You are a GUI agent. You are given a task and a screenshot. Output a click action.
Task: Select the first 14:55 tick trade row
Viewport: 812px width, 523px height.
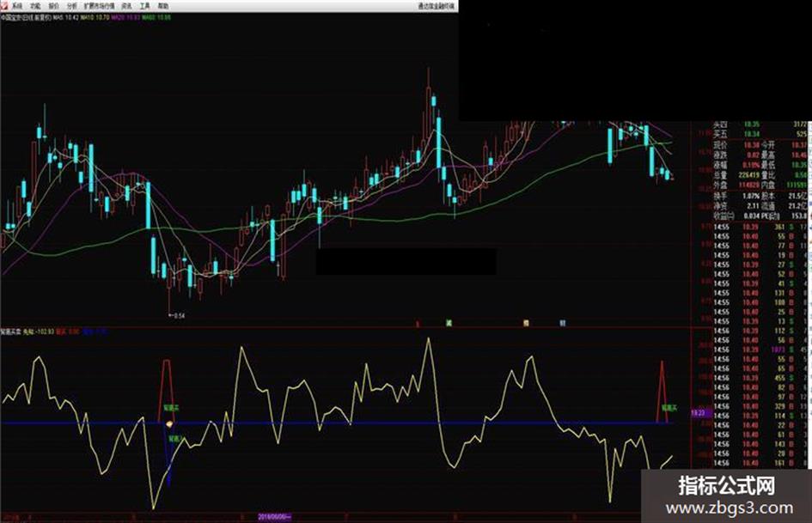[x=760, y=227]
